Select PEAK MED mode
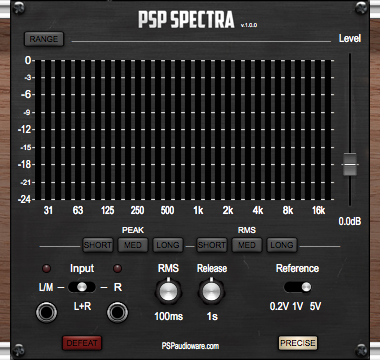 (x=133, y=245)
